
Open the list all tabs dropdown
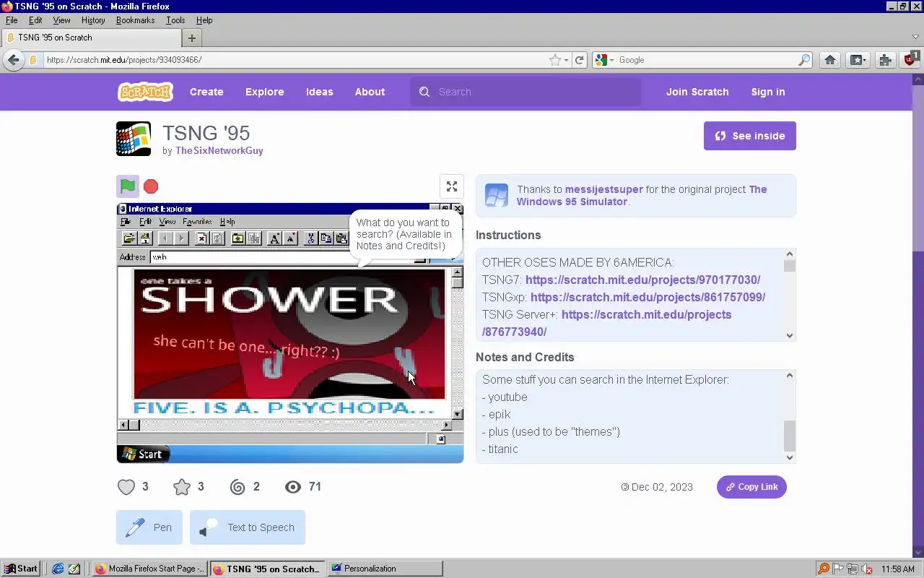(x=915, y=38)
